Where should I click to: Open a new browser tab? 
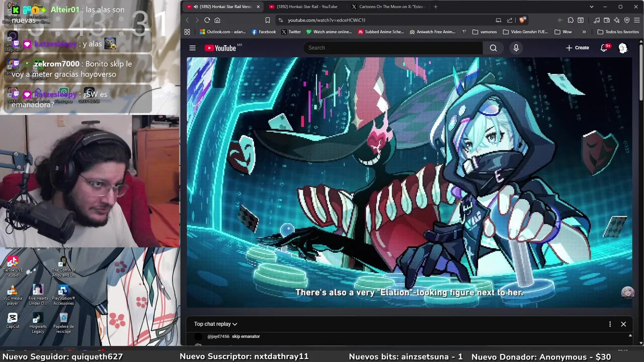pyautogui.click(x=435, y=7)
